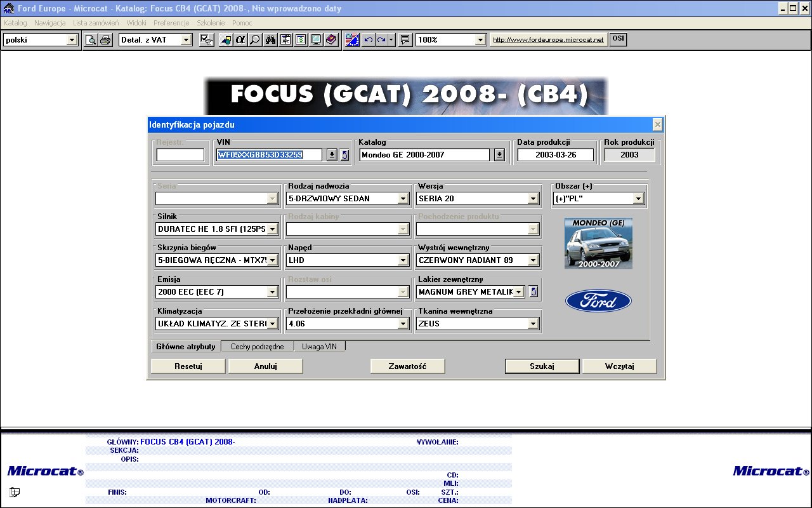Expand the VIN history dropdown

tap(332, 155)
